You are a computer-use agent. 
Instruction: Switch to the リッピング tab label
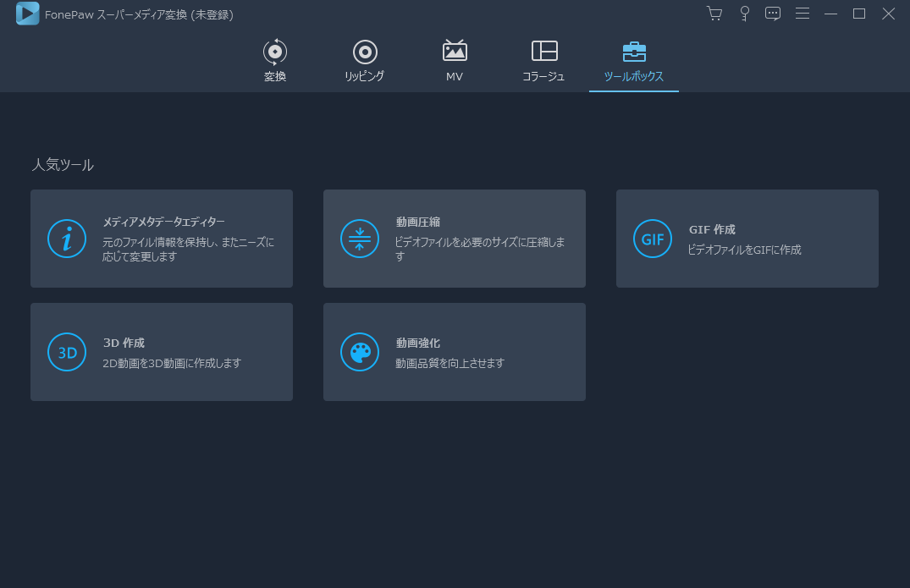click(x=365, y=76)
